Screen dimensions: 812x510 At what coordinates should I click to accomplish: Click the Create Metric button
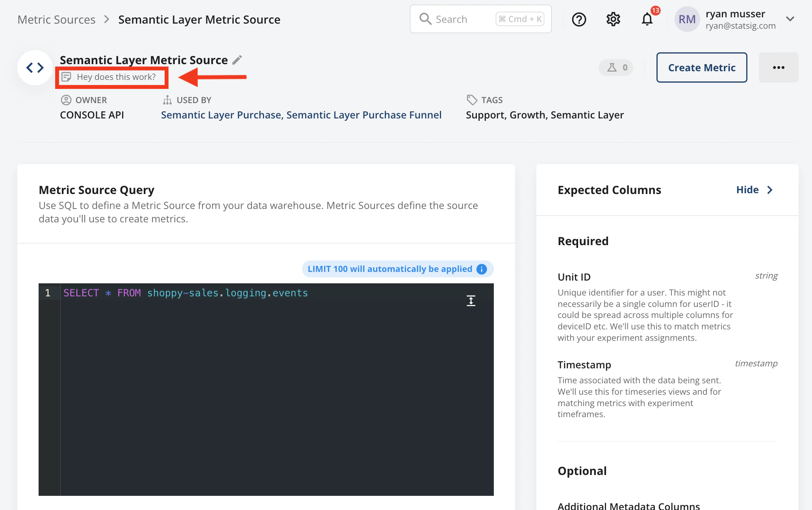click(701, 68)
